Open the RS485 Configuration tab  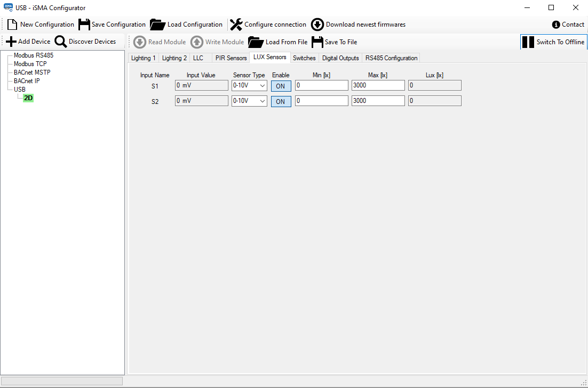tap(391, 58)
